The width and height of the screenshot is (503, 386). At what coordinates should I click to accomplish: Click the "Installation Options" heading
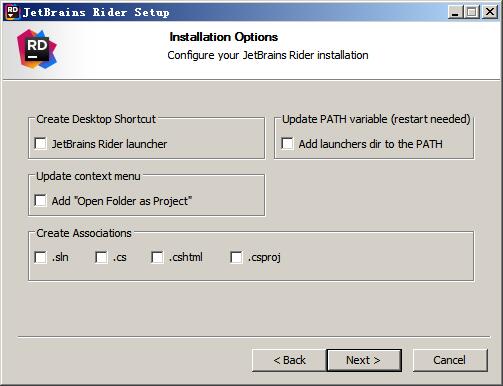[224, 37]
